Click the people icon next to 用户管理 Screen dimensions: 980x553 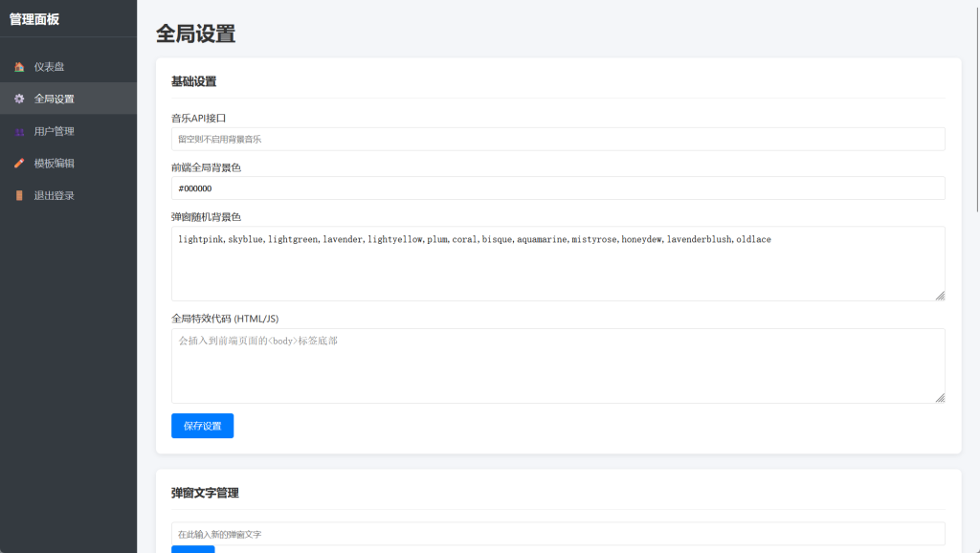pyautogui.click(x=17, y=131)
